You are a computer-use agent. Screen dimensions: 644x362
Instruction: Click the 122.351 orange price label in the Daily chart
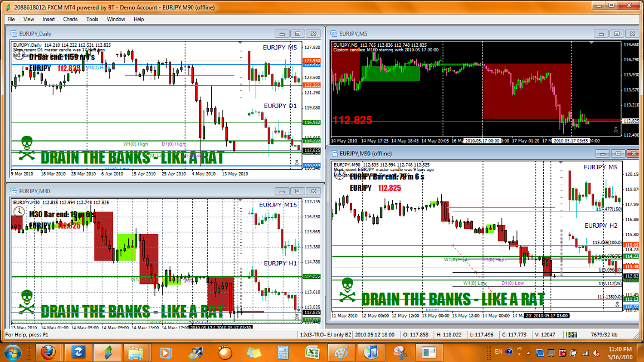click(x=312, y=85)
